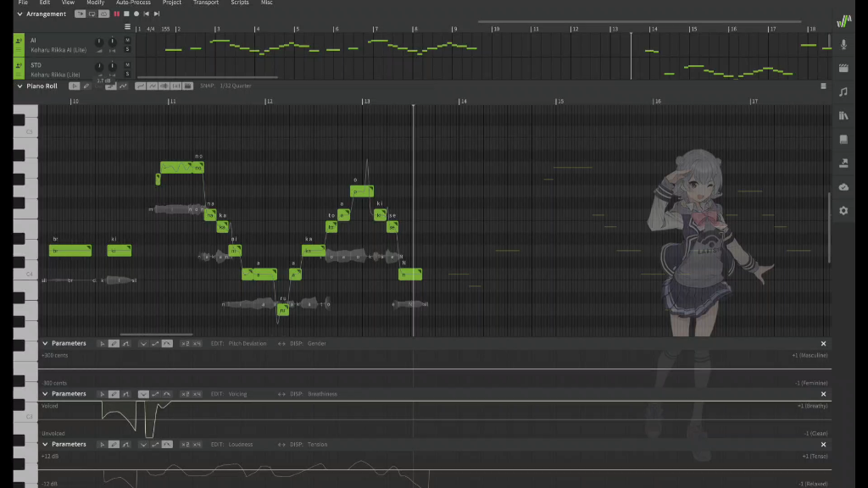Open the arrangement track list menu

point(127,26)
